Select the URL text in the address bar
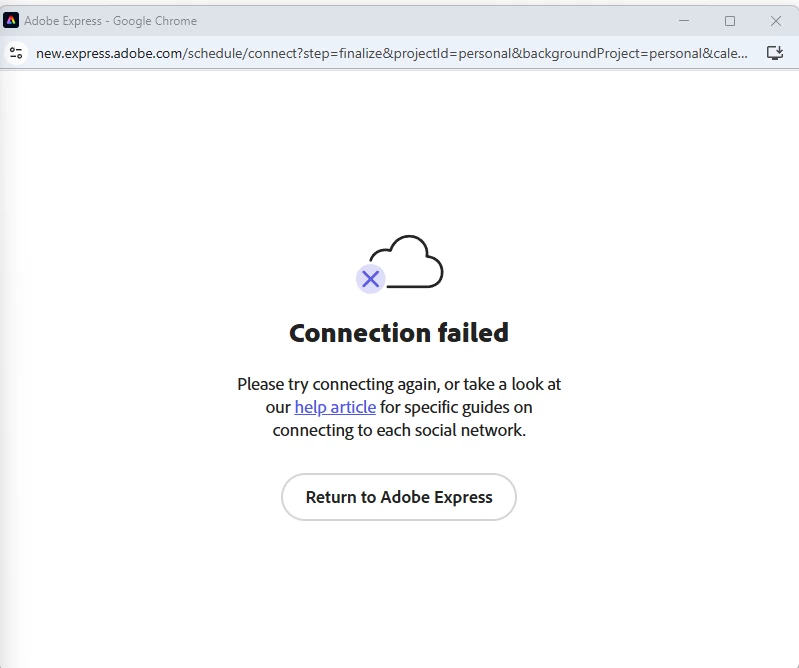Image resolution: width=799 pixels, height=668 pixels. [391, 53]
